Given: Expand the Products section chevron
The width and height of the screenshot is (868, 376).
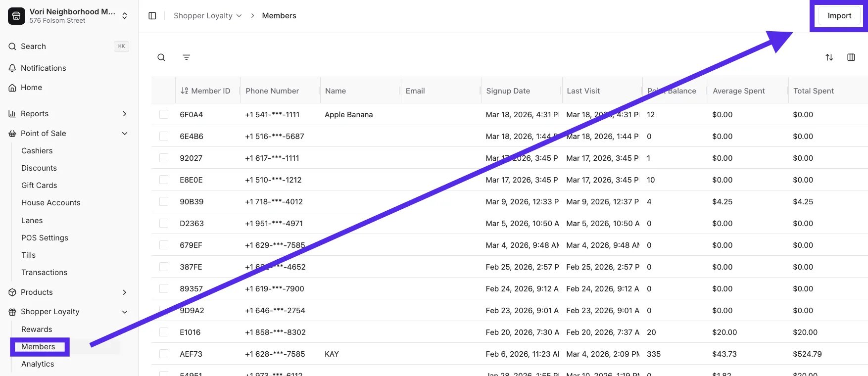Looking at the screenshot, I should 125,292.
